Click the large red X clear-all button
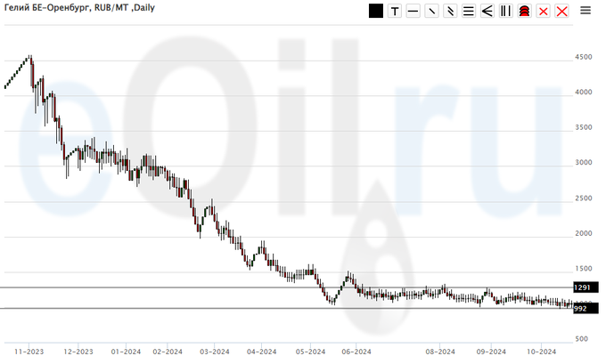 [x=561, y=11]
